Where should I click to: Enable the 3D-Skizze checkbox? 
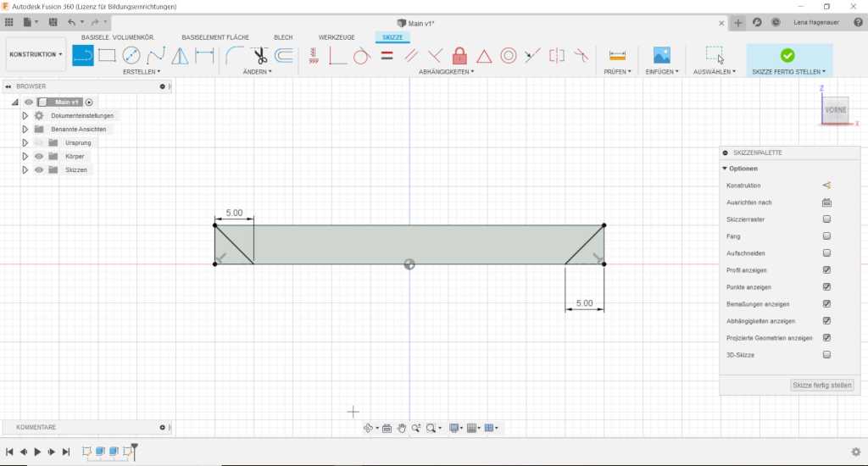pos(826,355)
